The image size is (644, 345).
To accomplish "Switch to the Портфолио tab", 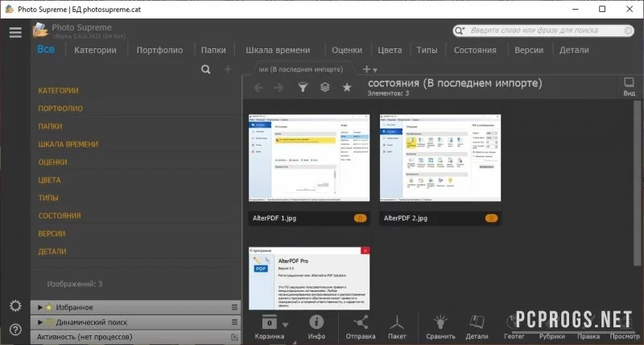I will click(x=159, y=50).
